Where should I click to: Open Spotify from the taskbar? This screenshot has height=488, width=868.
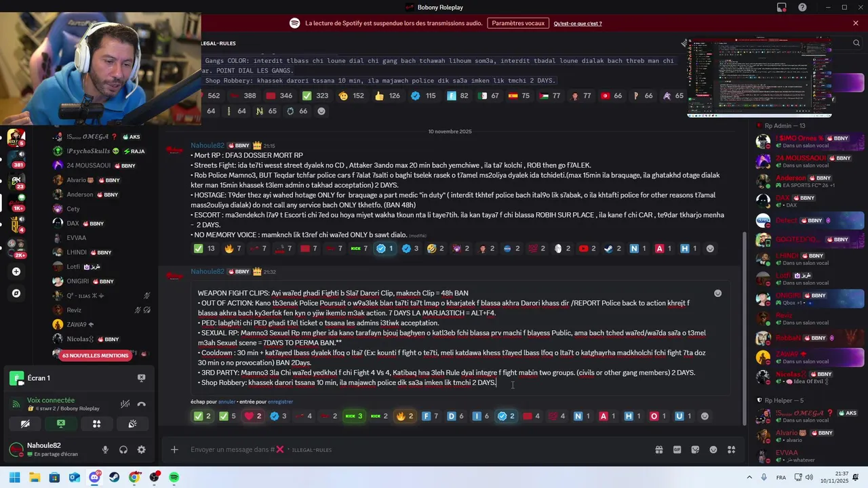pos(174,478)
